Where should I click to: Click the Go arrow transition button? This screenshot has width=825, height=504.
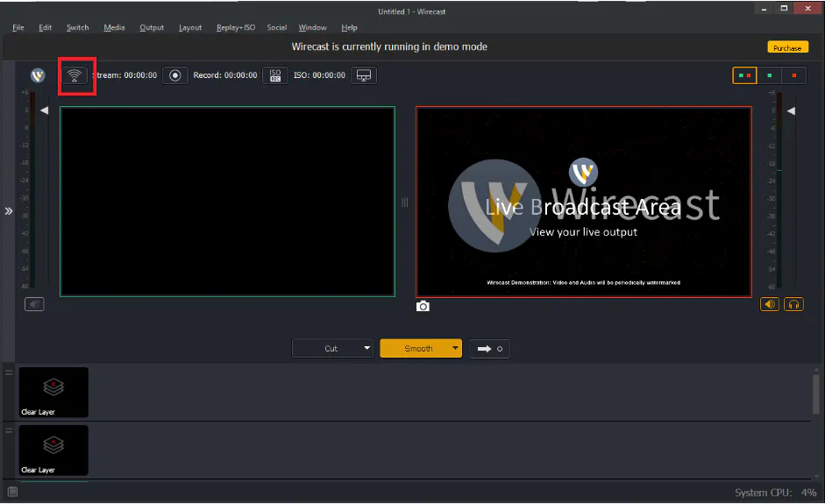click(490, 348)
